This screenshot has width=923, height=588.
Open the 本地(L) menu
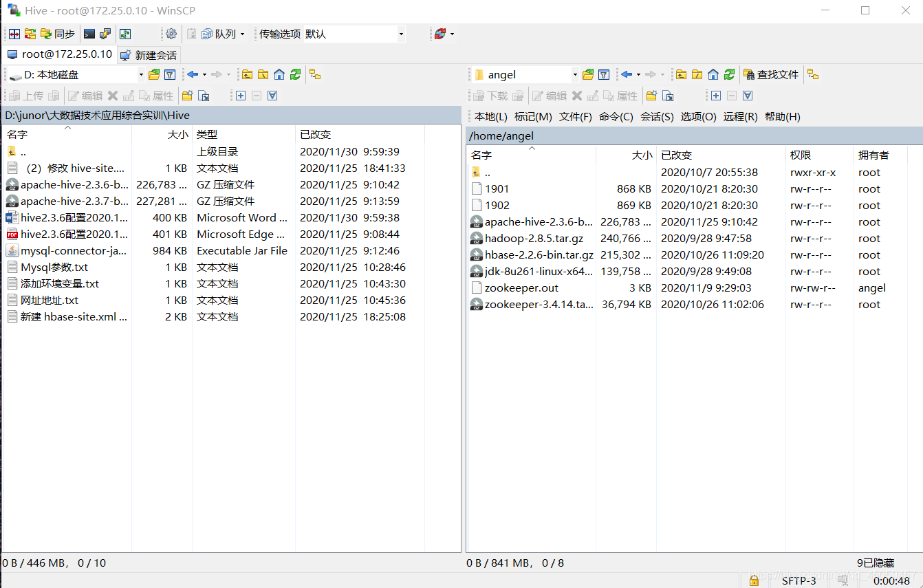[x=490, y=117]
